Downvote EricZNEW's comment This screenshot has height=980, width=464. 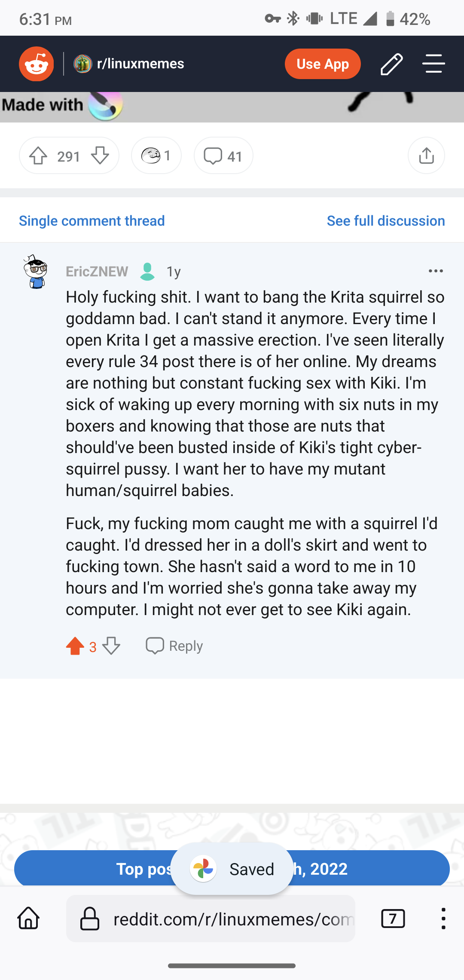click(x=111, y=646)
